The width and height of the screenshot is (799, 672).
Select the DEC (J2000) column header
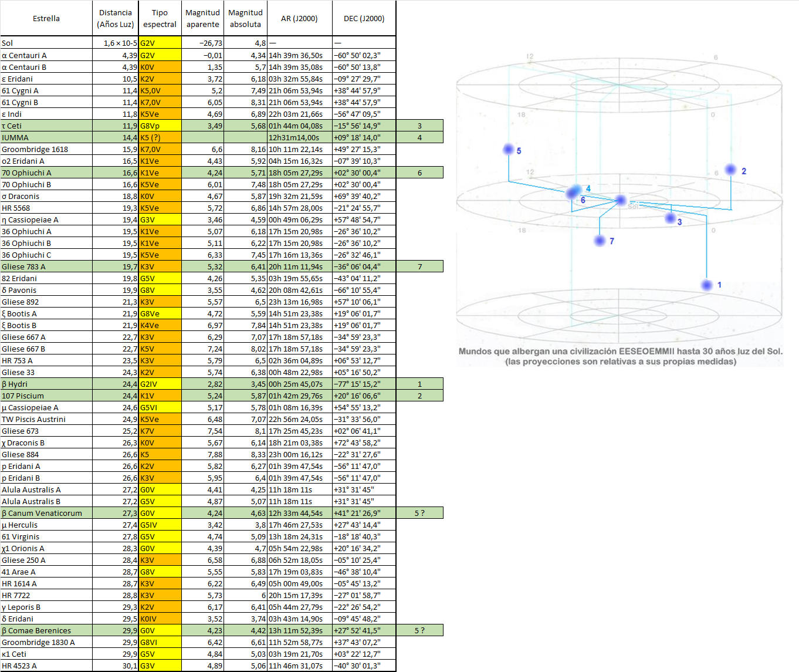pos(364,19)
